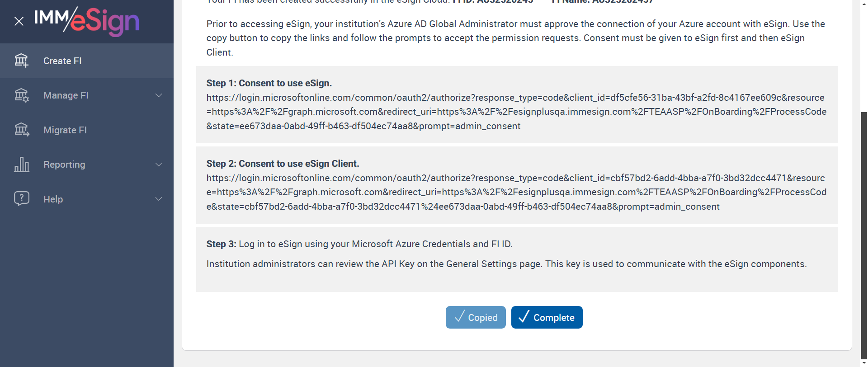This screenshot has height=367, width=868.
Task: Select the Migrate FI menu label
Action: pyautogui.click(x=65, y=130)
